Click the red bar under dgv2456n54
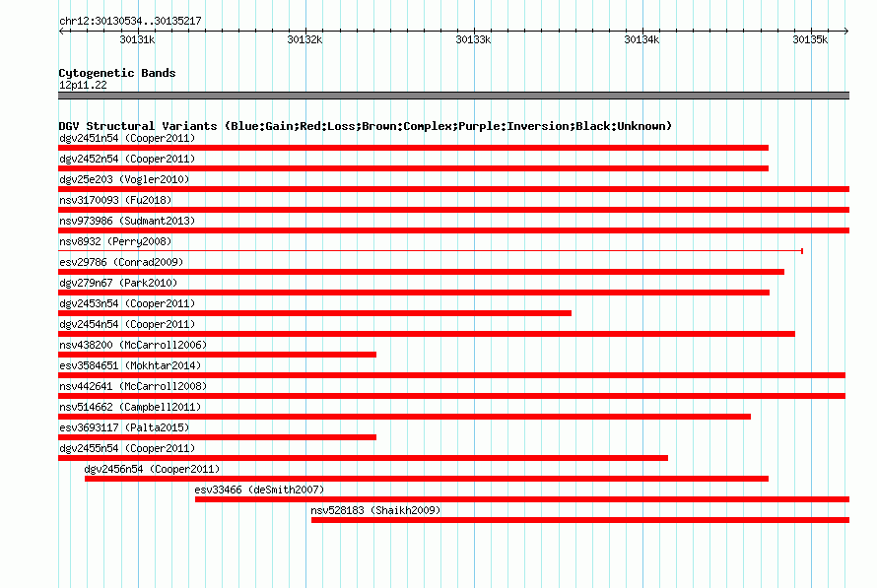 pos(427,479)
